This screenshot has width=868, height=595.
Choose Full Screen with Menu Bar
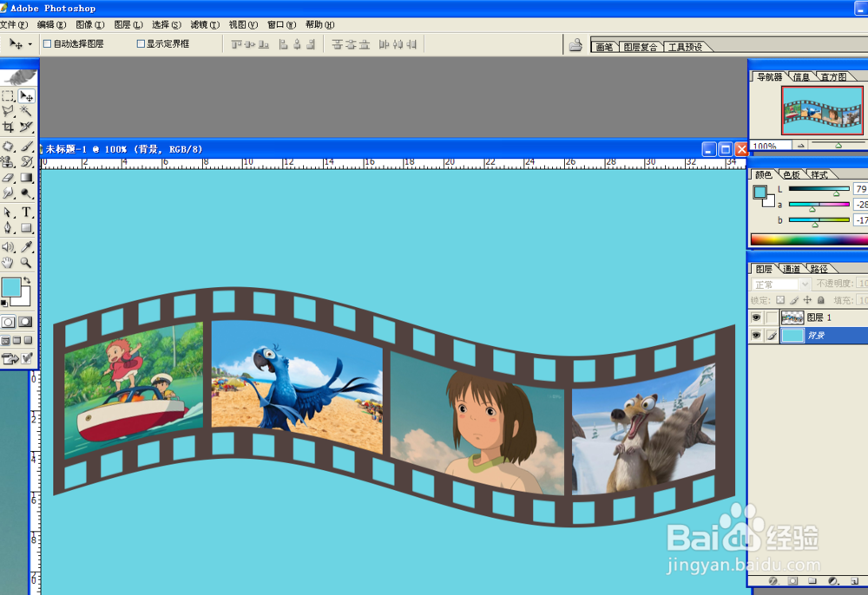pyautogui.click(x=16, y=341)
